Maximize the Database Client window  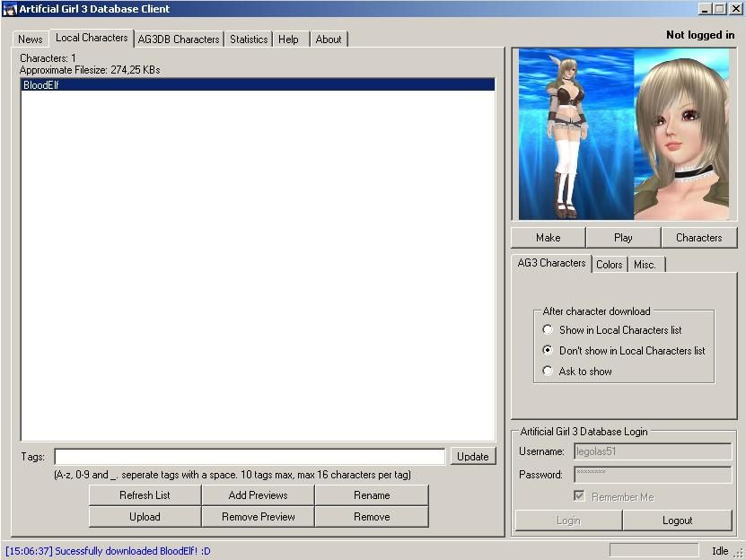720,9
